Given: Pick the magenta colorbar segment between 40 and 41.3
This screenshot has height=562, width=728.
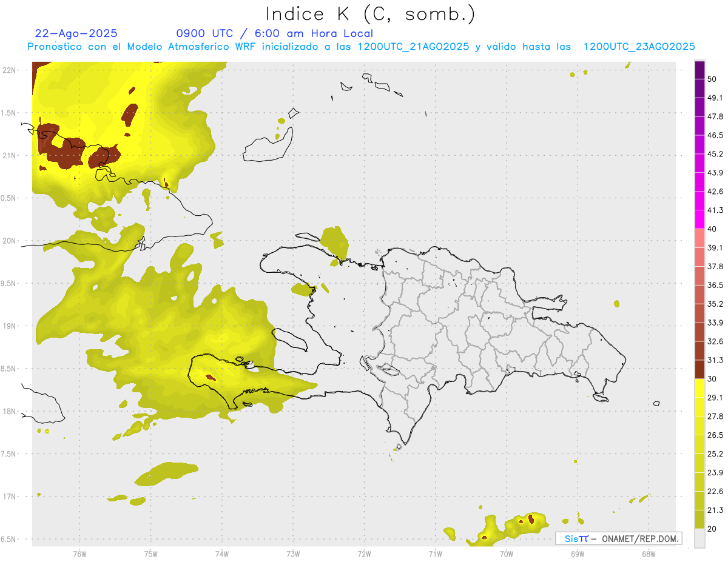Looking at the screenshot, I should coord(699,219).
